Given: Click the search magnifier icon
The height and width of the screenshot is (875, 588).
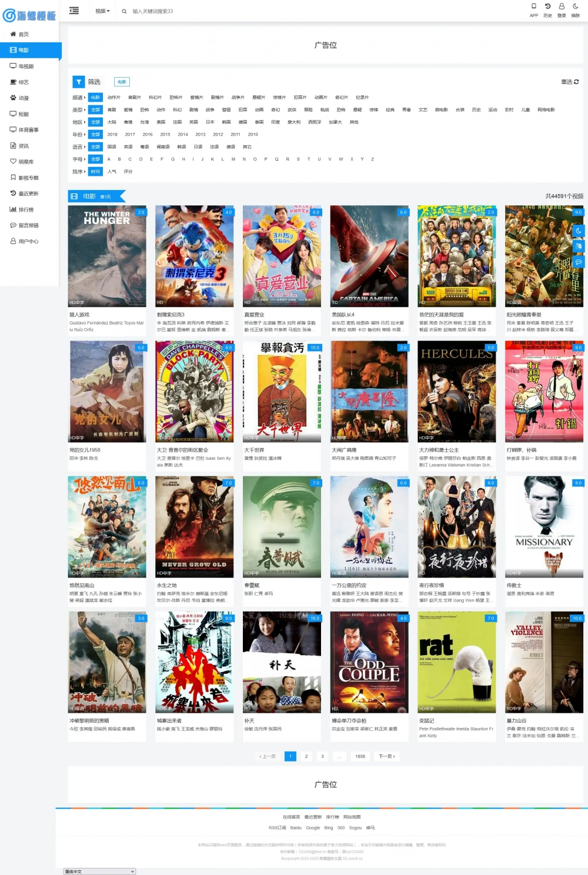Looking at the screenshot, I should click(x=124, y=11).
